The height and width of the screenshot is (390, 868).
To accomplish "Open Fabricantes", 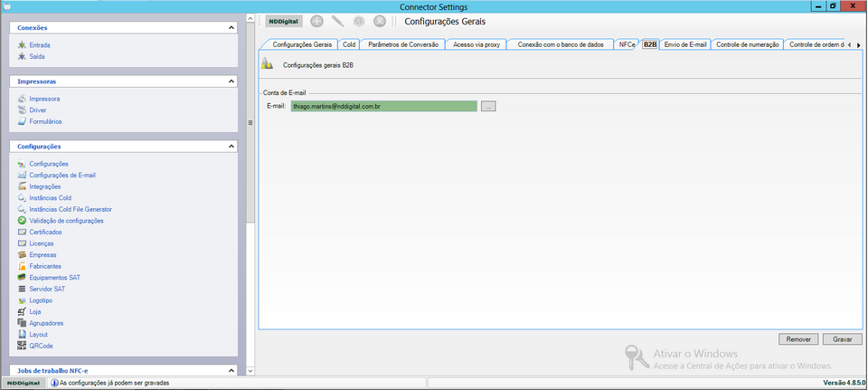I will pos(45,266).
